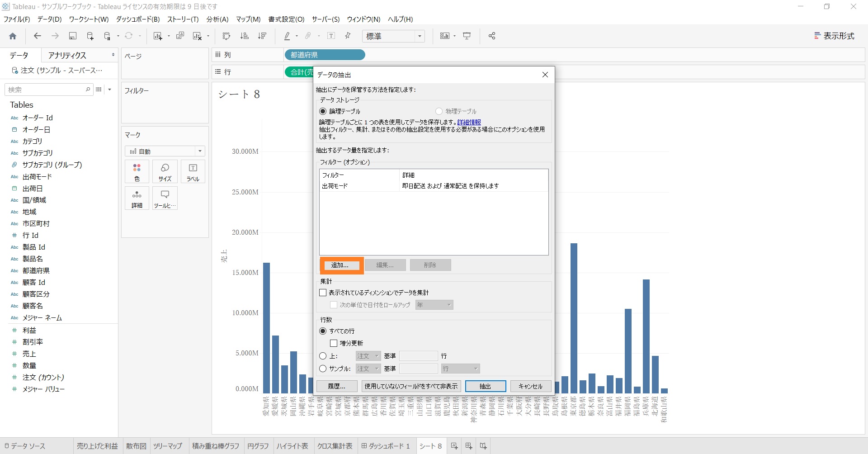868x454 pixels.
Task: Click the data pane 検索 search field
Action: tap(49, 90)
